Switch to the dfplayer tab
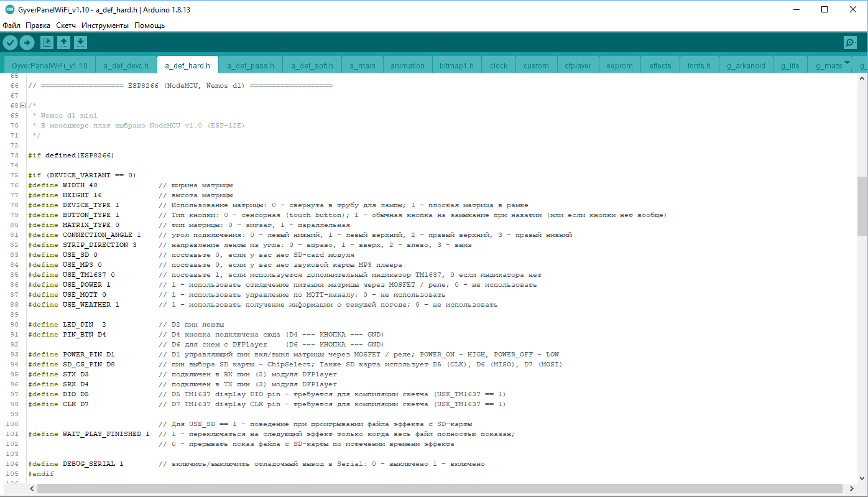The image size is (868, 497). click(578, 65)
